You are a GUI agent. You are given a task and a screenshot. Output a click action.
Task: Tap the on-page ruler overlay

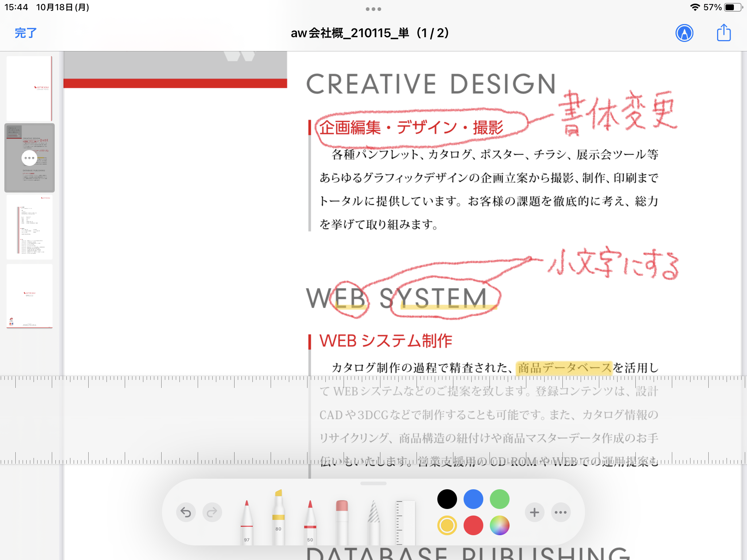pos(373,420)
